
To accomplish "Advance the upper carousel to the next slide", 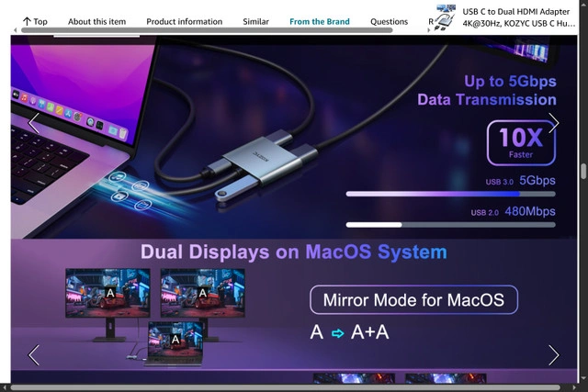I will coord(553,123).
